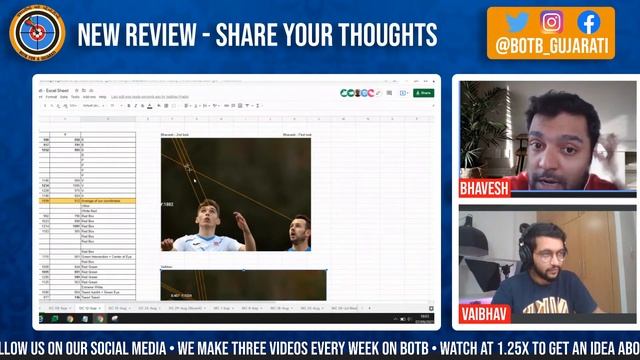Open the zoom percentage dropdown
This screenshot has width=640, height=360.
point(73,106)
